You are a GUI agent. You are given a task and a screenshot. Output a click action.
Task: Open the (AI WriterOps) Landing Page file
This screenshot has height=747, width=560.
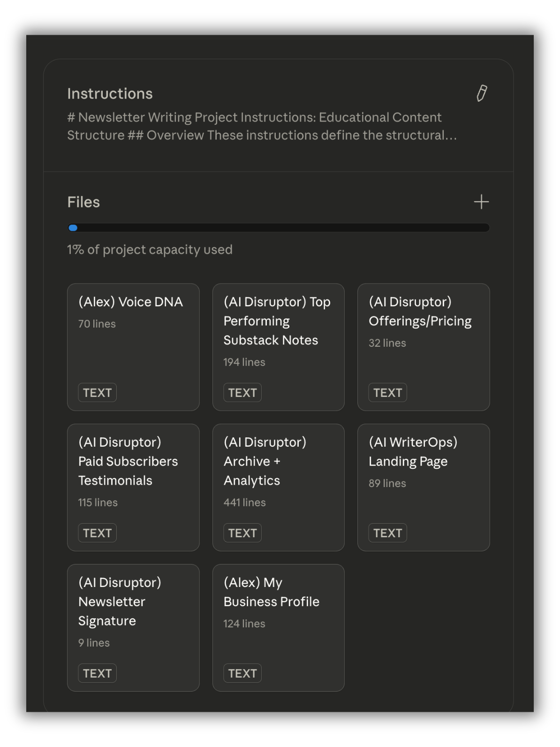(423, 487)
